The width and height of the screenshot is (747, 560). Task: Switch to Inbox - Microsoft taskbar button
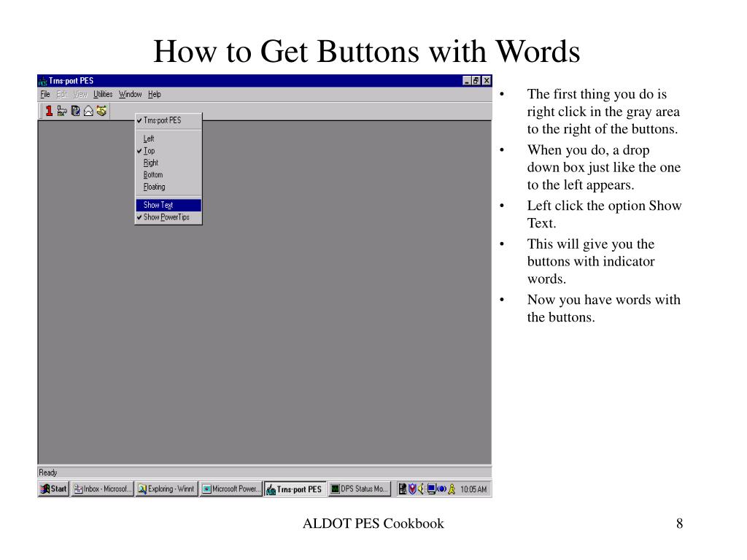102,489
